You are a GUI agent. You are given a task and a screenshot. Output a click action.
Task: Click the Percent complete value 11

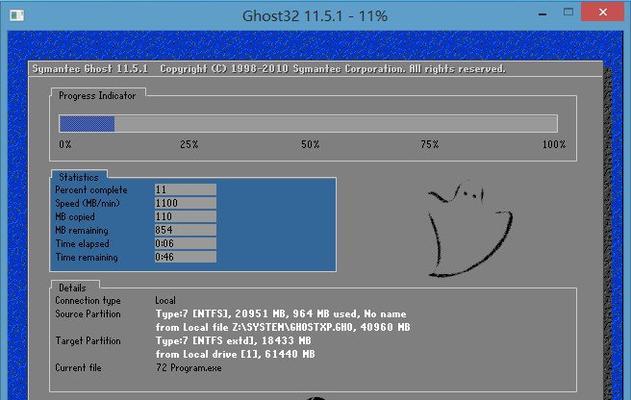(x=186, y=190)
